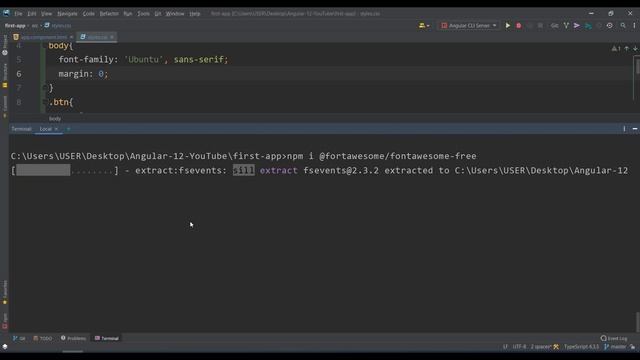
Task: Click the master branch status entry
Action: 615,347
